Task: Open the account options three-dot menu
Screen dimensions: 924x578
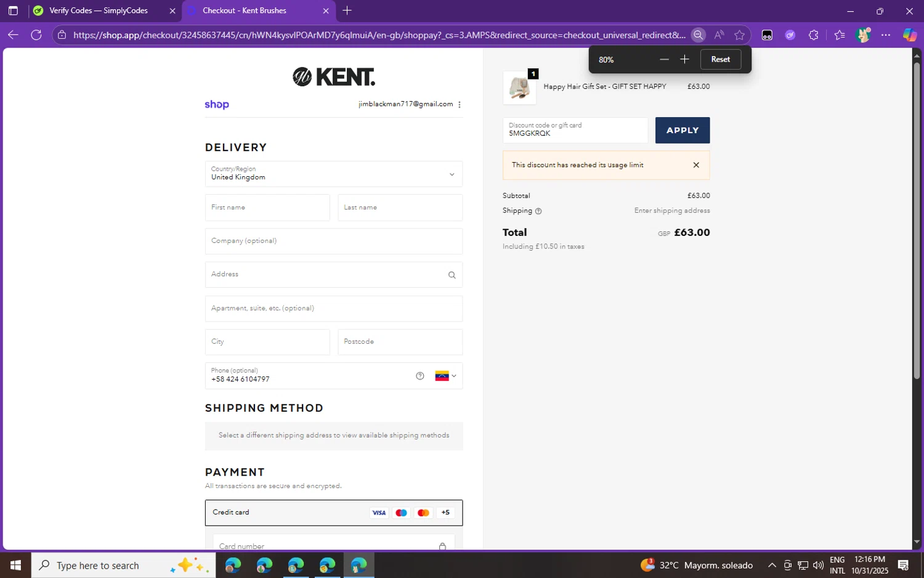Action: pyautogui.click(x=460, y=104)
